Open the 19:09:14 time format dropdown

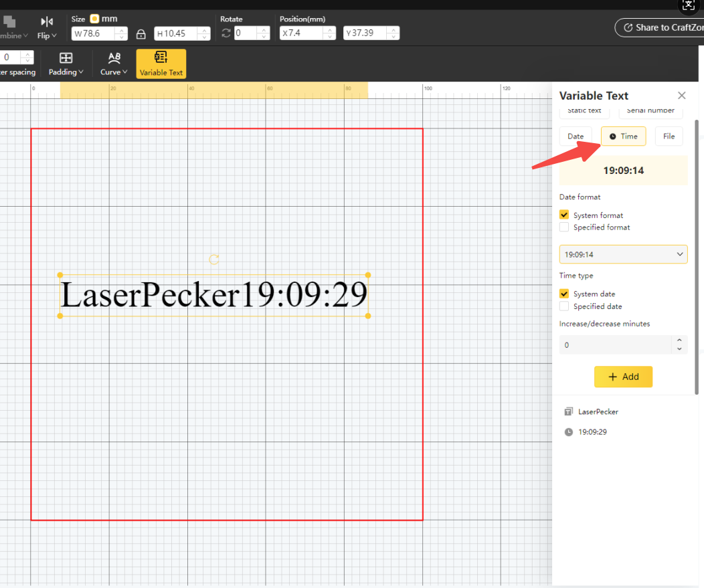623,254
